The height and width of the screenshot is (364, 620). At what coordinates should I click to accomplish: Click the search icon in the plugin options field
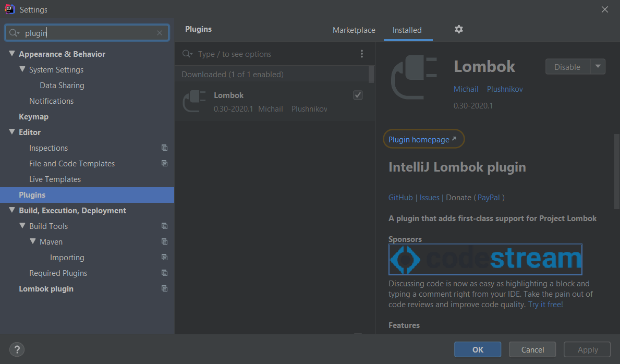(x=187, y=54)
